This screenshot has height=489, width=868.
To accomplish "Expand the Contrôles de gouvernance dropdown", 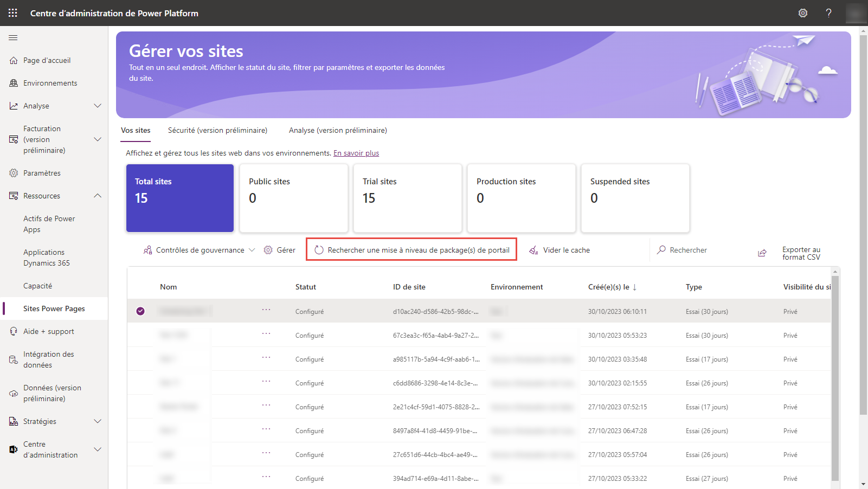I will click(252, 249).
